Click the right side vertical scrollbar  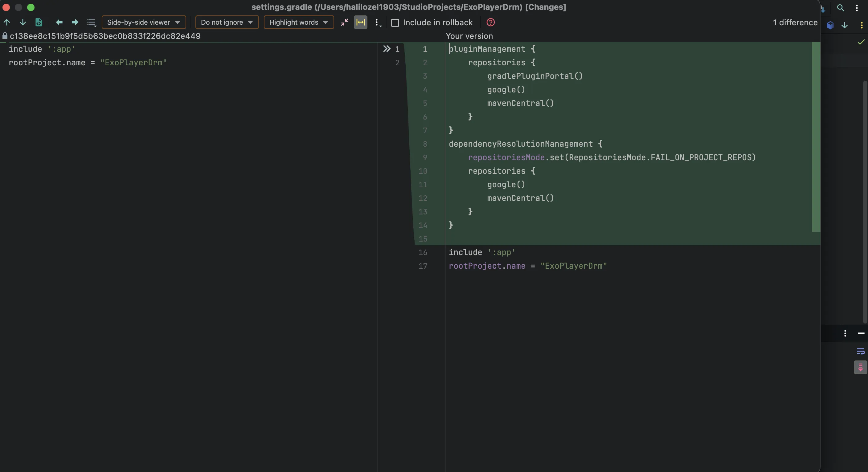click(x=865, y=202)
